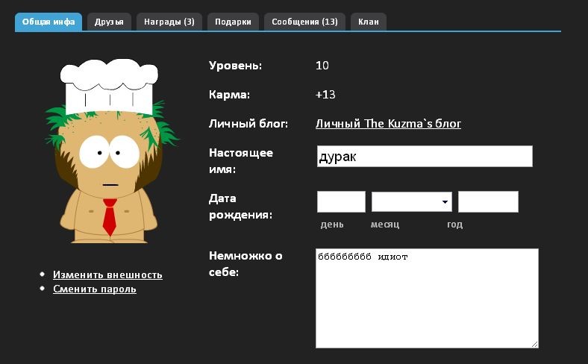Switch to the Клан tab
The height and width of the screenshot is (364, 588).
(369, 22)
